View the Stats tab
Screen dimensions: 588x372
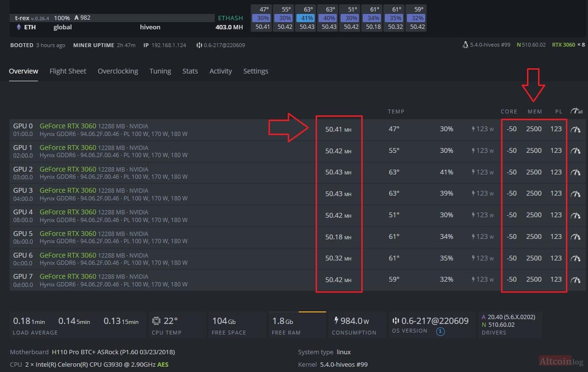point(190,71)
